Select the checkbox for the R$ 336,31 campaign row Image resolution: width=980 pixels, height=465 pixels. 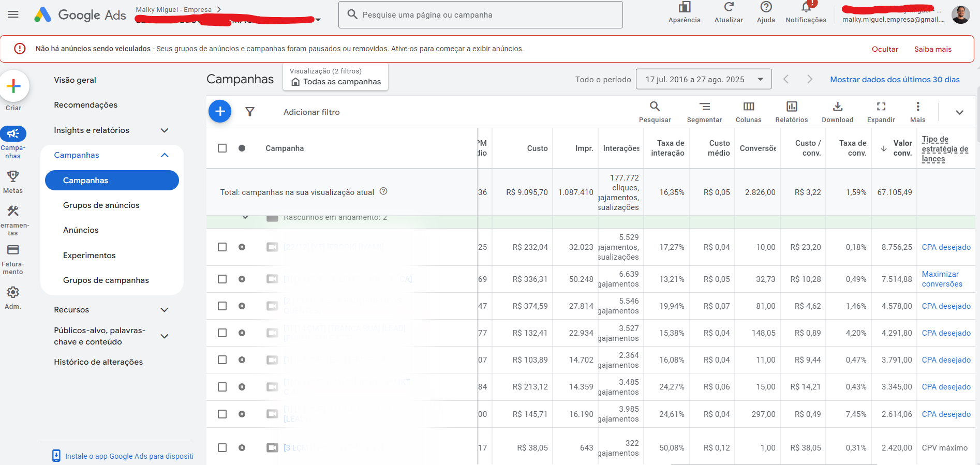(x=222, y=279)
